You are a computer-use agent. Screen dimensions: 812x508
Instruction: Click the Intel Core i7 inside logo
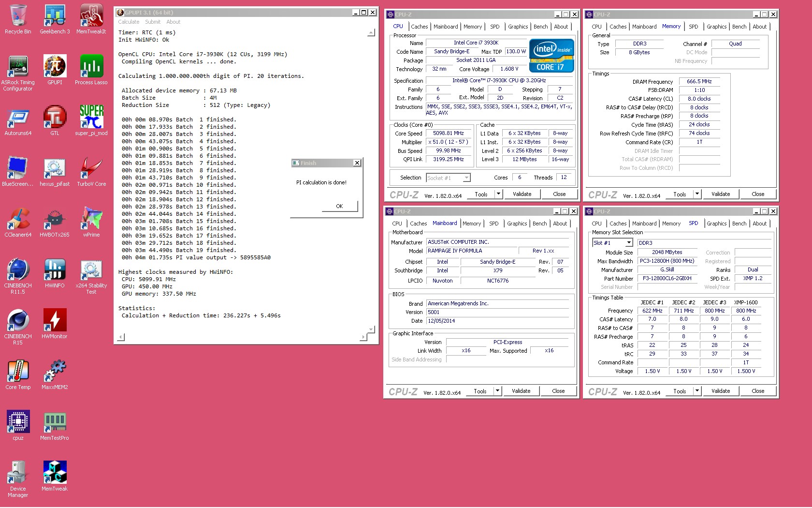pos(551,56)
